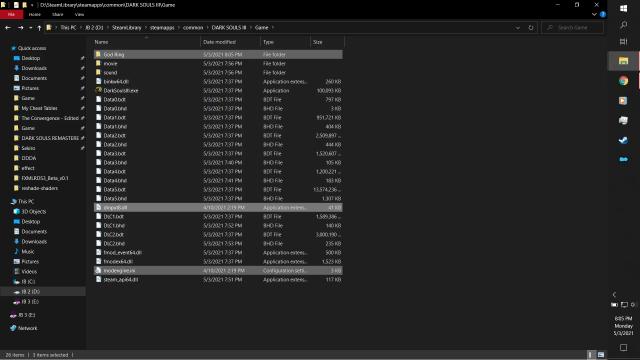Select the movie folder icon
The image size is (640, 360).
[98, 63]
